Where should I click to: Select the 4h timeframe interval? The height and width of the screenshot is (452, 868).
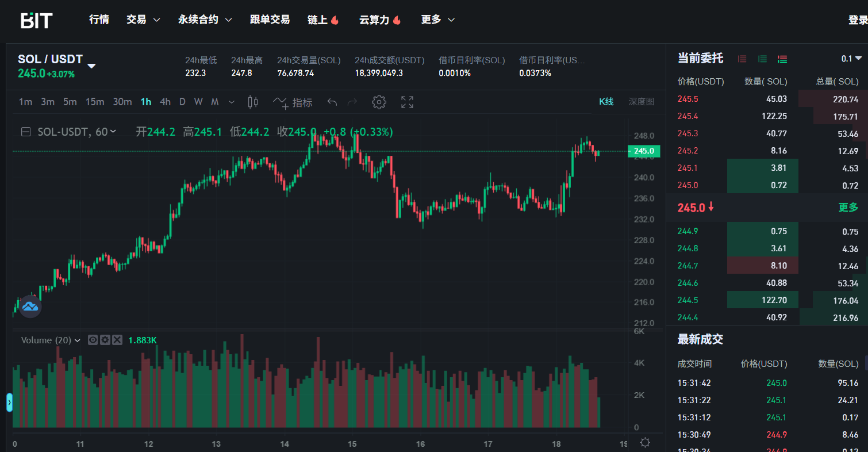click(x=165, y=102)
